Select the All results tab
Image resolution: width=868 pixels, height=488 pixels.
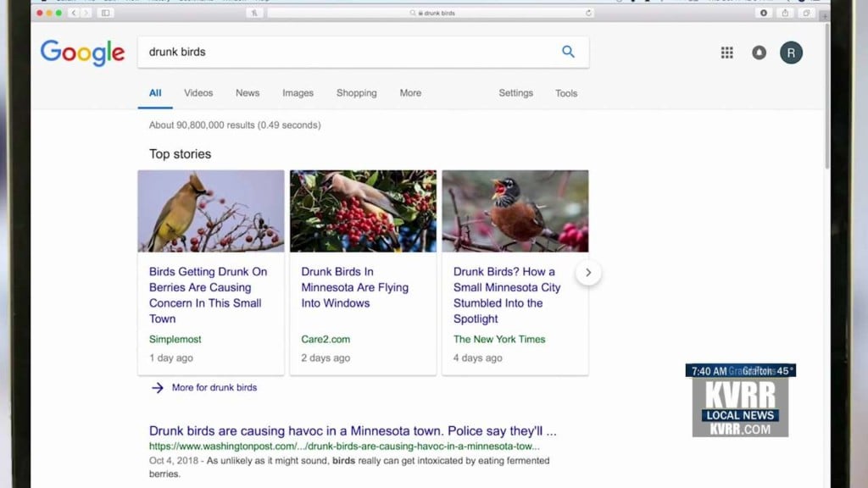(155, 93)
